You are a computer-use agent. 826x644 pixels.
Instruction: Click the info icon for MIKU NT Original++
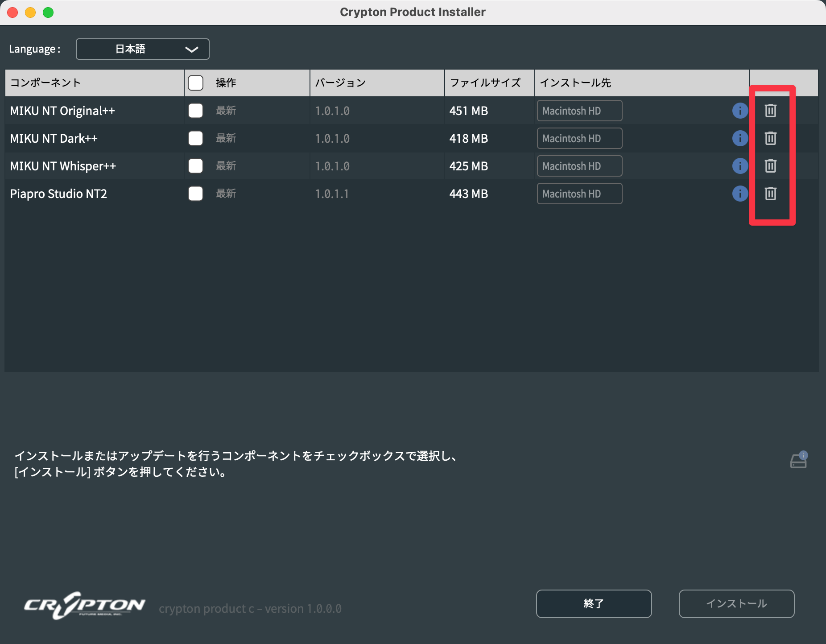point(740,111)
